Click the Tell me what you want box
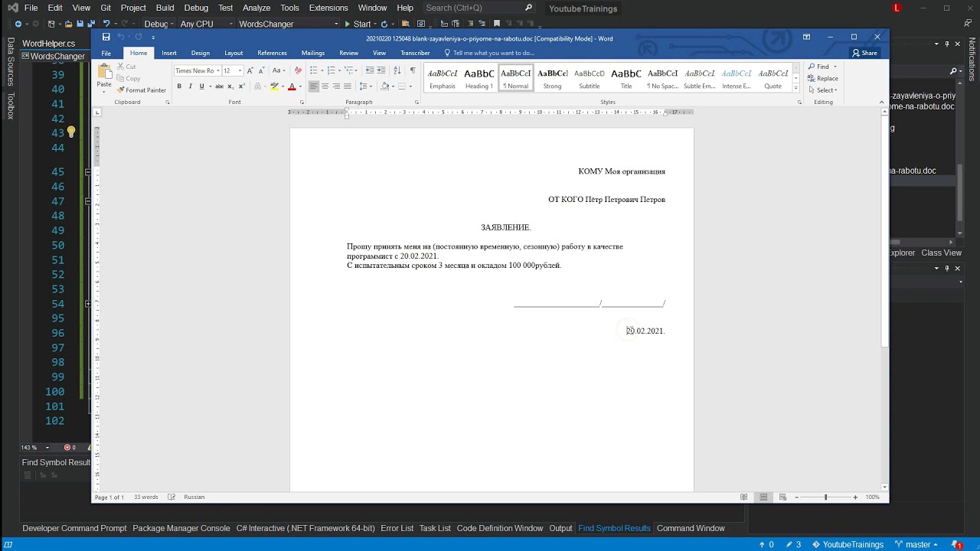Viewport: 980px width, 551px height. [488, 53]
